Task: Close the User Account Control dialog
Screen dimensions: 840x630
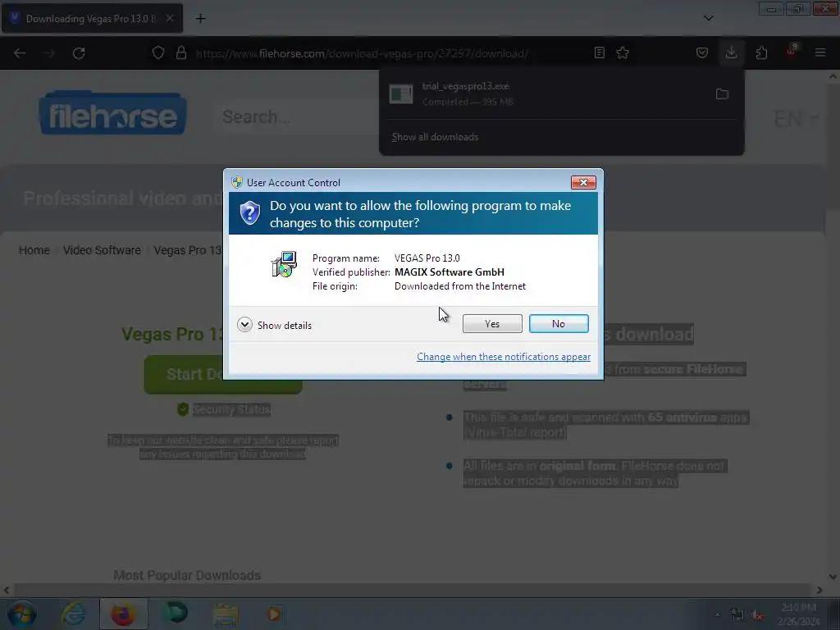Action: pyautogui.click(x=583, y=183)
